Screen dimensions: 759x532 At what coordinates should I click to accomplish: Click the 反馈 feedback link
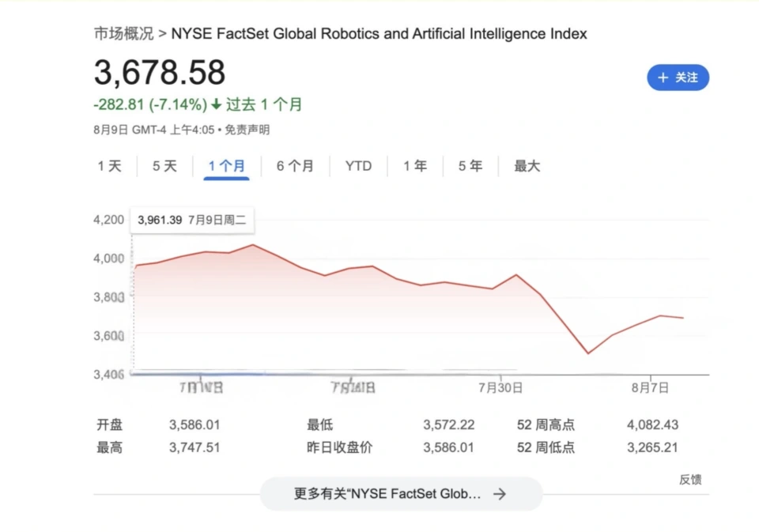(x=689, y=479)
